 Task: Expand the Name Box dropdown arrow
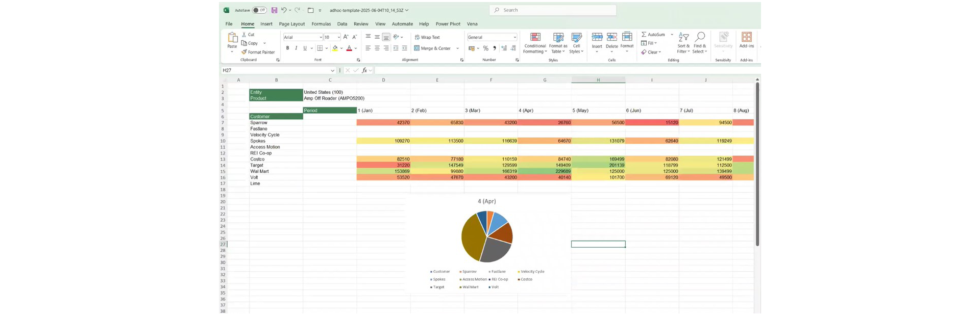coord(332,70)
